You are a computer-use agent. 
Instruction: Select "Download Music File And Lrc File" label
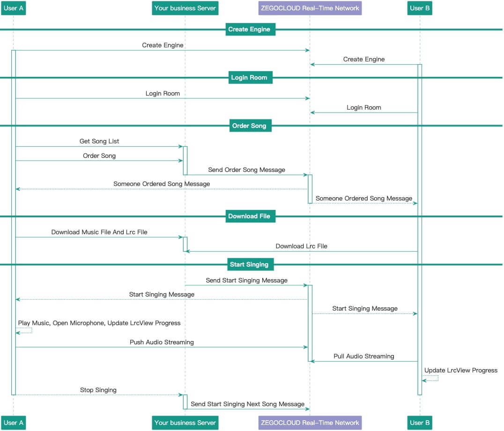pyautogui.click(x=99, y=232)
